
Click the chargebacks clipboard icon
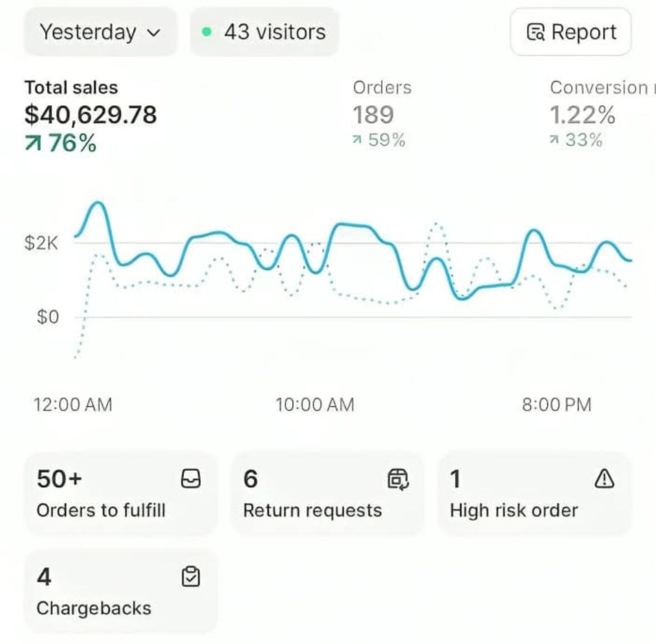191,577
